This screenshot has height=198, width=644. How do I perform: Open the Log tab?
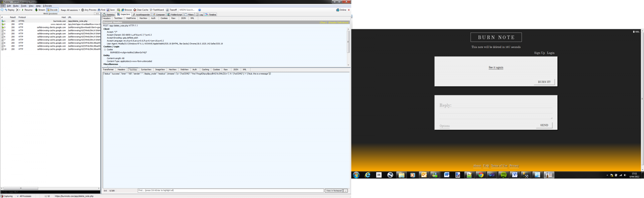point(200,15)
